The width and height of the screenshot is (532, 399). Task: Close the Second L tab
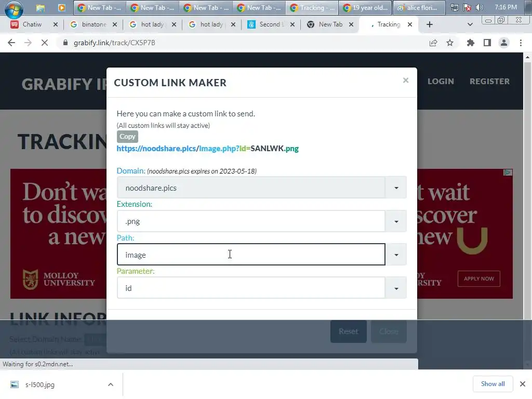pos(292,24)
